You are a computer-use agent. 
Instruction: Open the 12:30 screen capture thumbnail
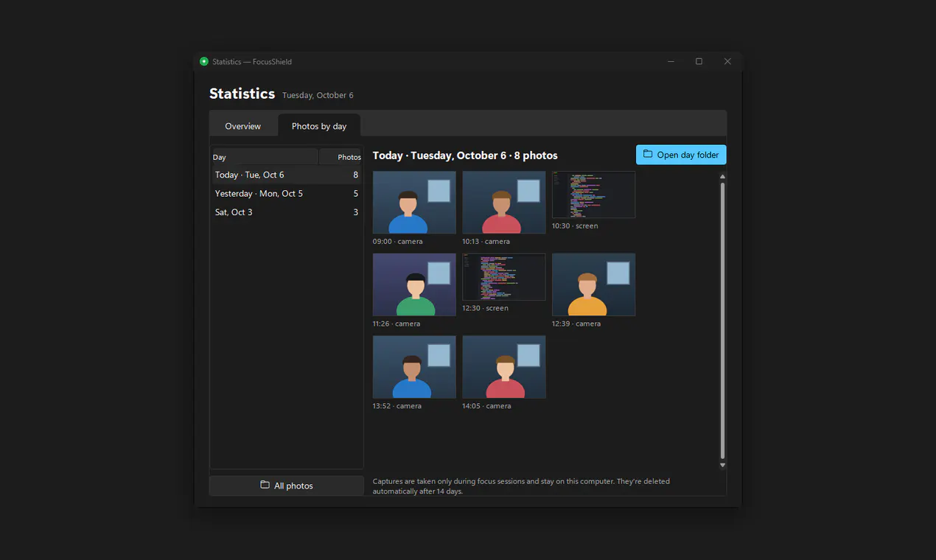(x=504, y=277)
